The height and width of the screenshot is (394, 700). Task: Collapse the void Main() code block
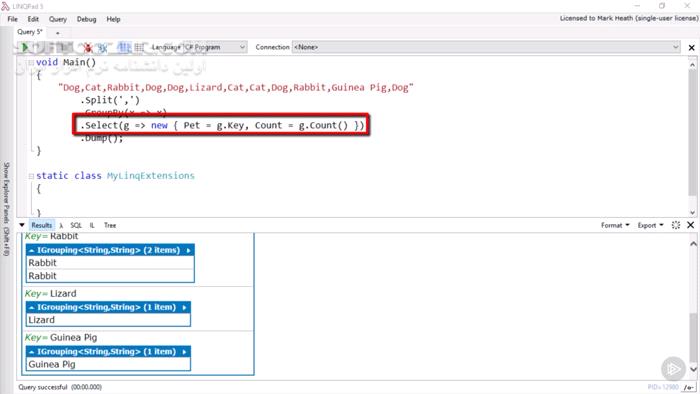click(x=31, y=62)
